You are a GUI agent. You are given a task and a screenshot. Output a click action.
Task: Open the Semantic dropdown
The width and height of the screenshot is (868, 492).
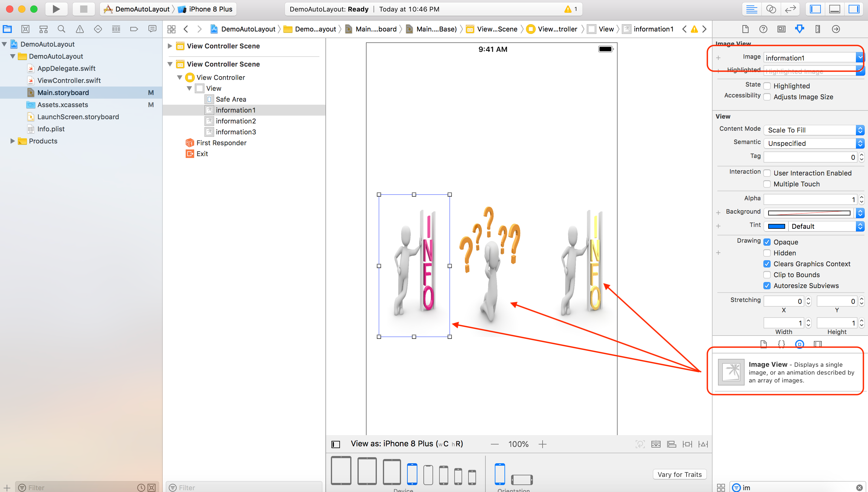click(x=814, y=143)
